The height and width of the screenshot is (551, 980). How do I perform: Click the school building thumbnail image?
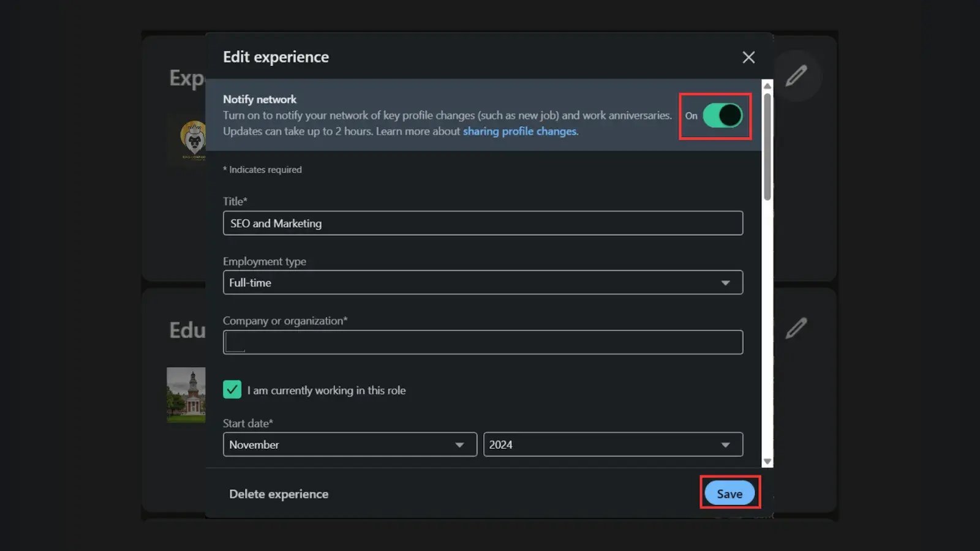[x=186, y=394]
